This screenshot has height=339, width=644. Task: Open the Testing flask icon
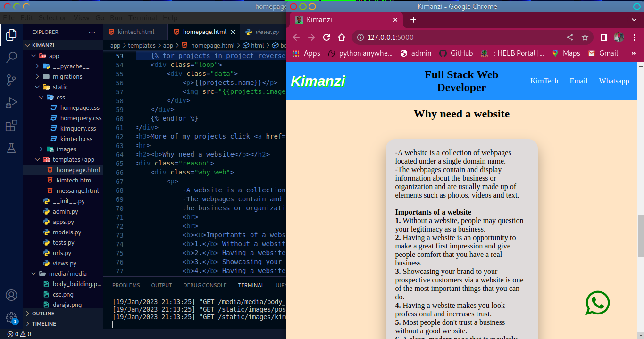click(11, 148)
